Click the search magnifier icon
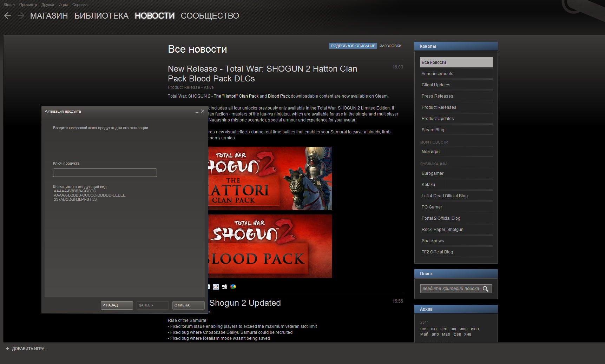605x364 pixels. pos(486,289)
